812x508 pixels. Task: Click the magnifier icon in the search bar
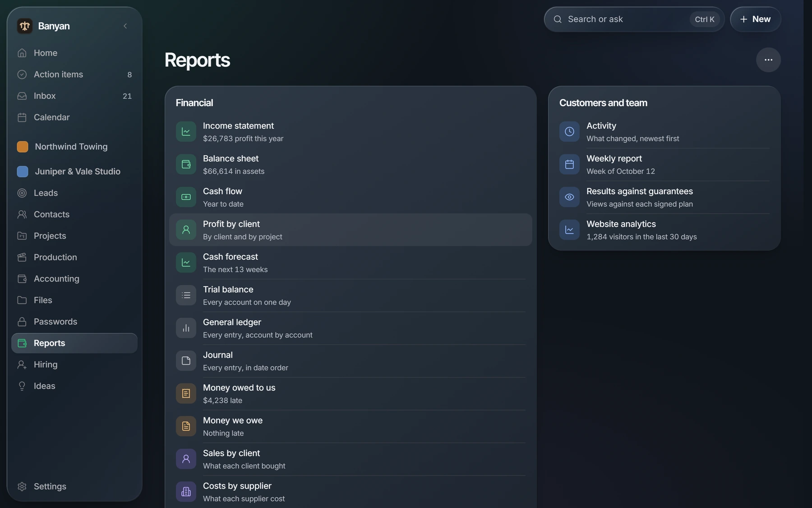[558, 19]
